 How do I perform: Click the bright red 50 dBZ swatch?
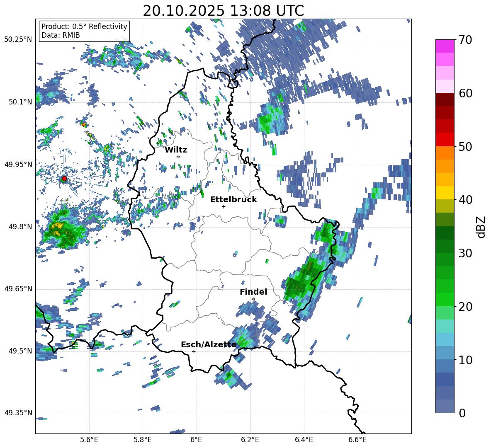coord(445,140)
